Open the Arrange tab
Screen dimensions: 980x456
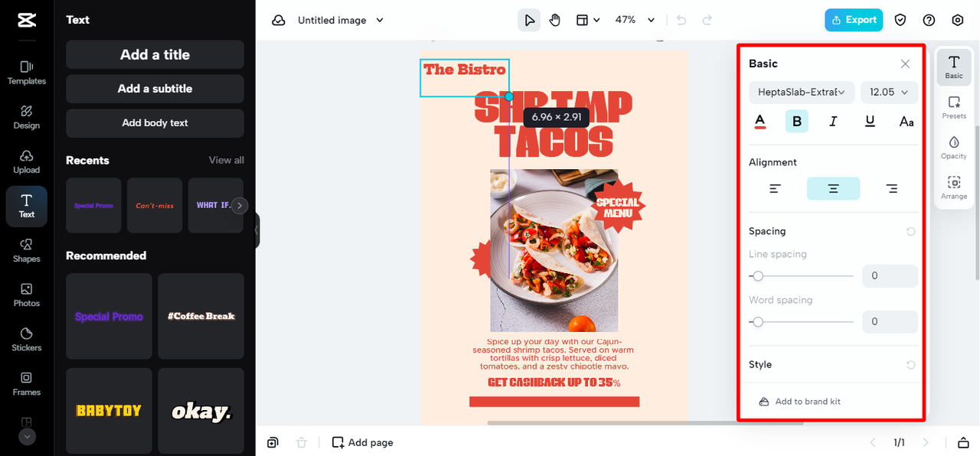click(x=954, y=187)
